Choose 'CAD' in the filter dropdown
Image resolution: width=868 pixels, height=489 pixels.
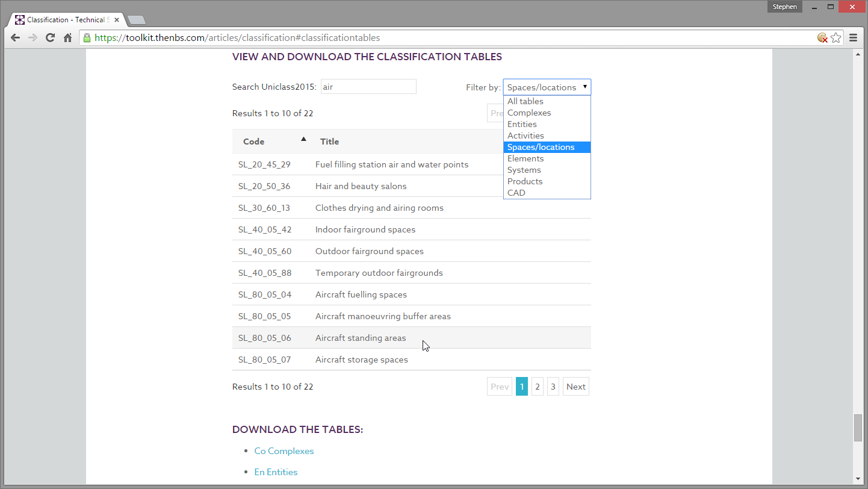coord(516,192)
